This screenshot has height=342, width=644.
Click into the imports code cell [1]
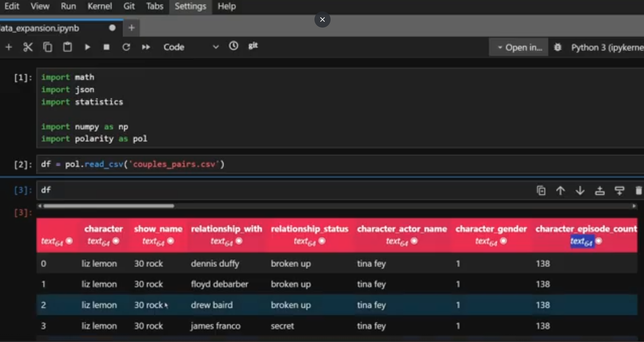point(340,108)
